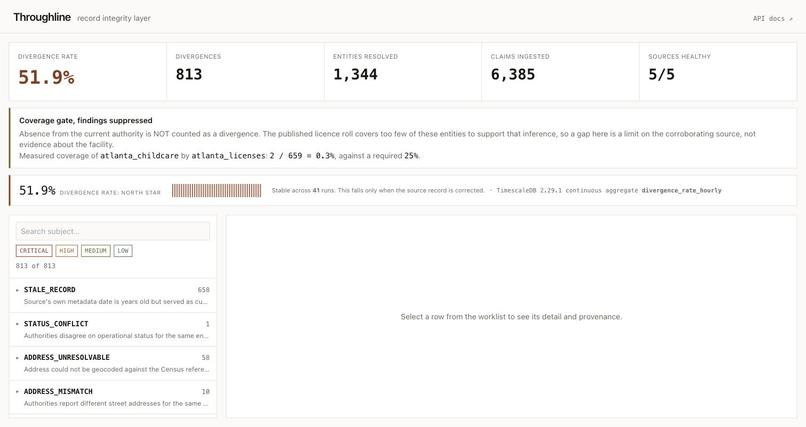
Task: Click the Claims Ingested 6,385 card
Action: 560,71
